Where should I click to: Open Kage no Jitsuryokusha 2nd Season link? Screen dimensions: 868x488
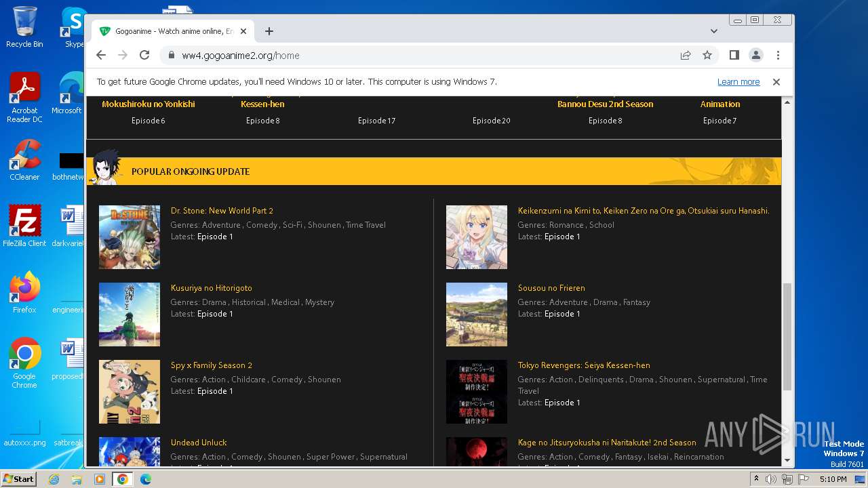pyautogui.click(x=607, y=443)
